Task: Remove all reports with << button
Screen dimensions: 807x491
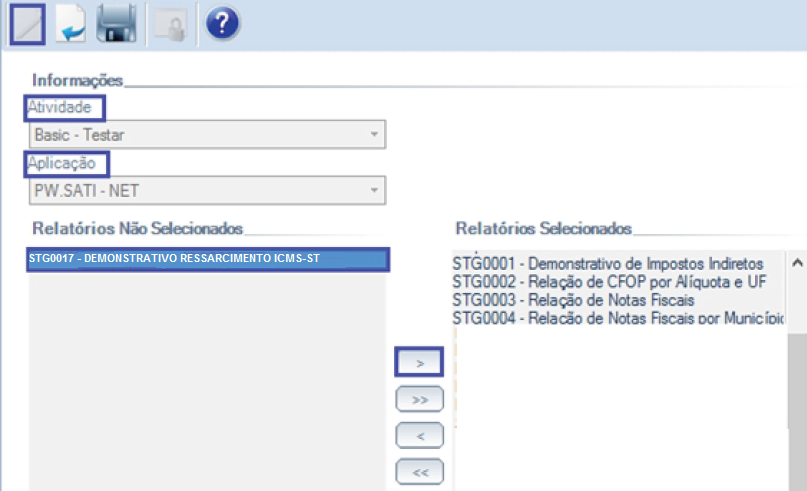Action: 419,470
